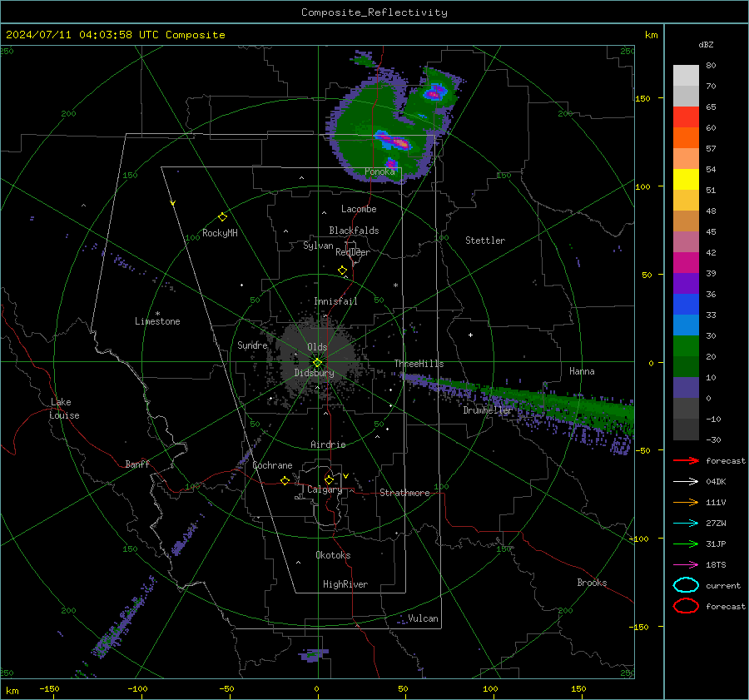Select the Didsbury label

(x=314, y=373)
